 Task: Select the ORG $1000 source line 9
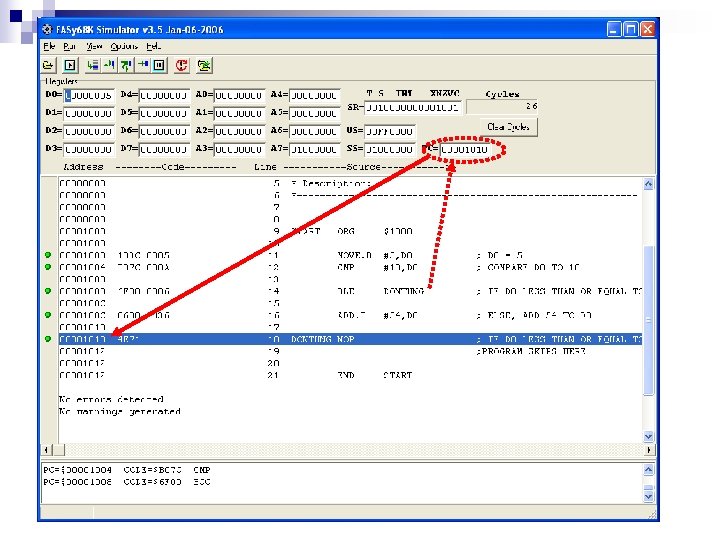coord(350,231)
